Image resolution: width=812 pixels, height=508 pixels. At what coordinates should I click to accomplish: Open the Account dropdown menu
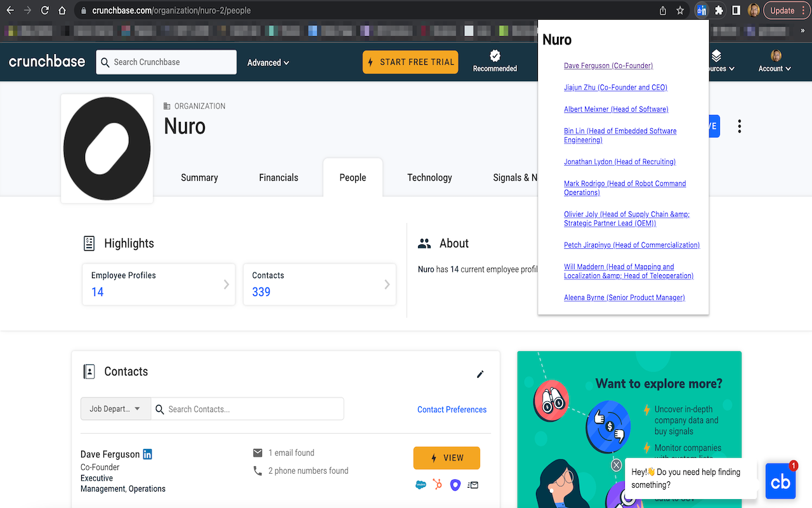[x=774, y=64]
